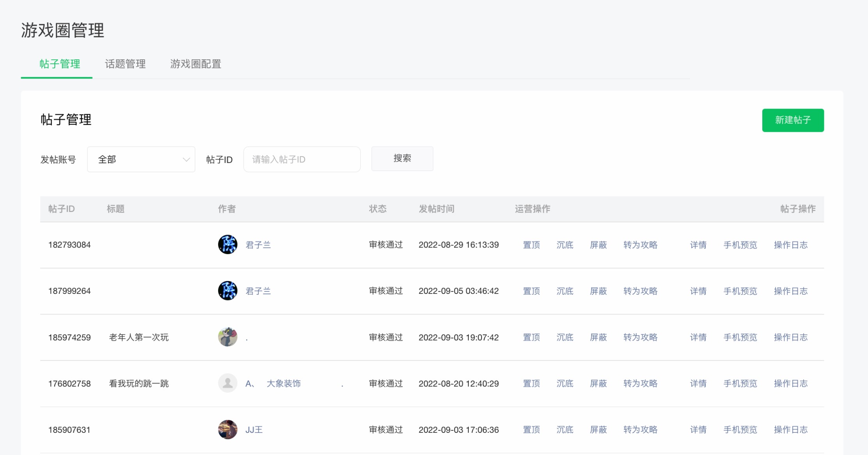
Task: Click Tom cat avatar in post 185974259 row
Action: [228, 337]
